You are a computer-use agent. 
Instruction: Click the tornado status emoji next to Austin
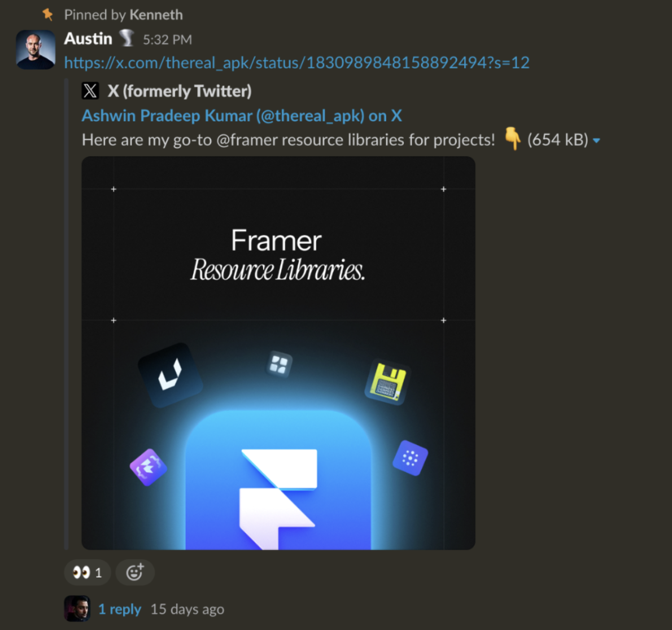pos(126,38)
